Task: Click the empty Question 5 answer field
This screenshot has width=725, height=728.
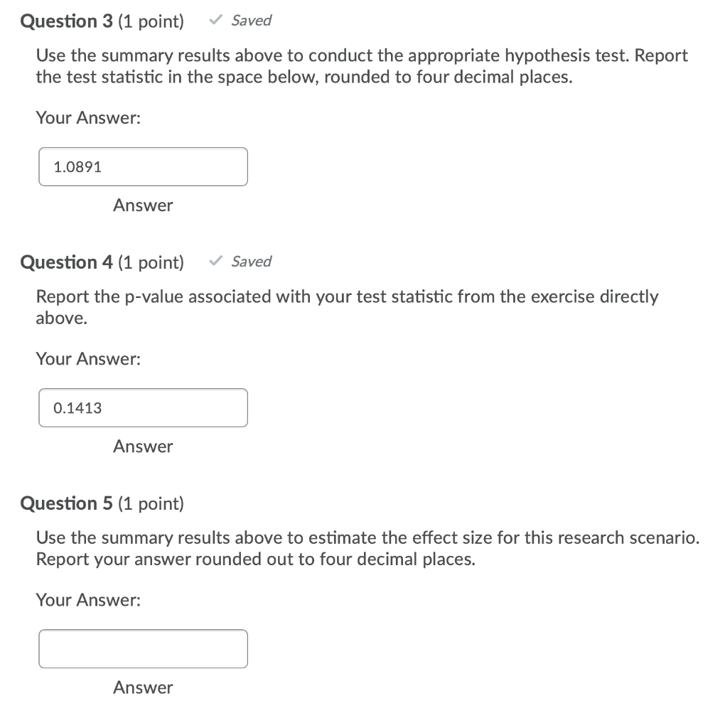Action: pyautogui.click(x=143, y=648)
